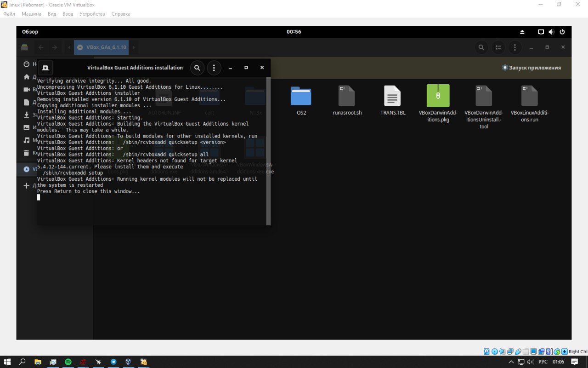588x368 pixels.
Task: Open the Файл menu
Action: pos(9,14)
